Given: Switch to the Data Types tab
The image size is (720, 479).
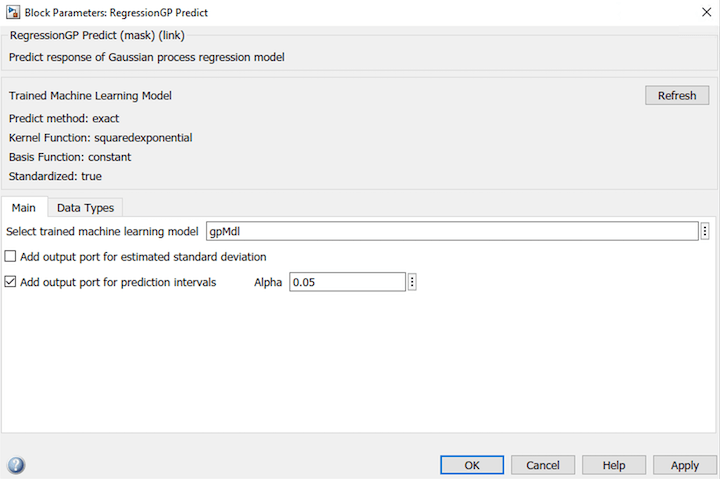Looking at the screenshot, I should pos(85,208).
